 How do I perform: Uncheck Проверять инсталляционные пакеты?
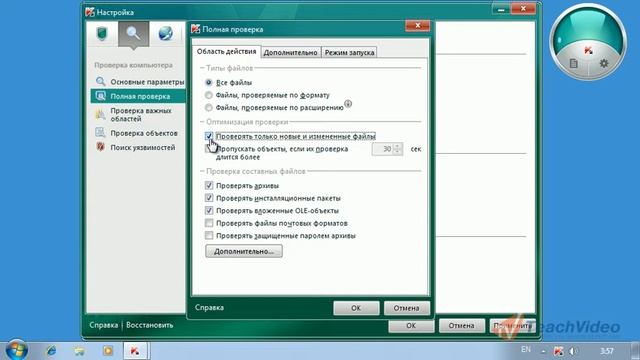pyautogui.click(x=209, y=198)
